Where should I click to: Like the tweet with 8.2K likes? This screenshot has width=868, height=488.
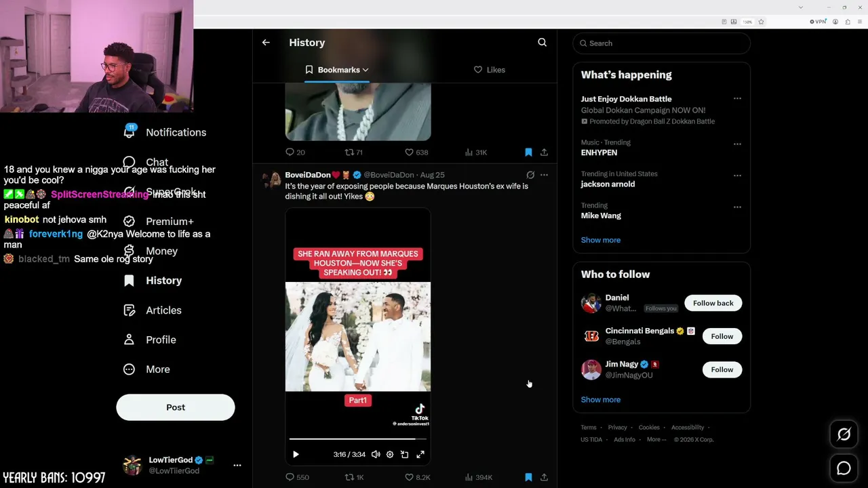coord(418,477)
